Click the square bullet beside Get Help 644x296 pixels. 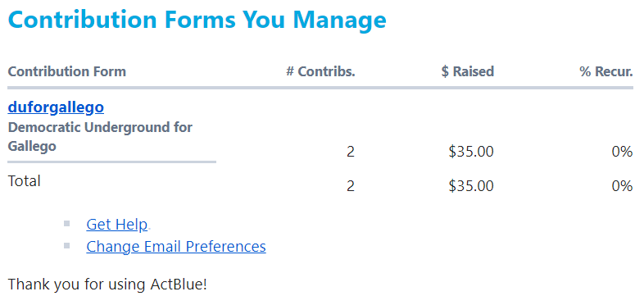67,224
